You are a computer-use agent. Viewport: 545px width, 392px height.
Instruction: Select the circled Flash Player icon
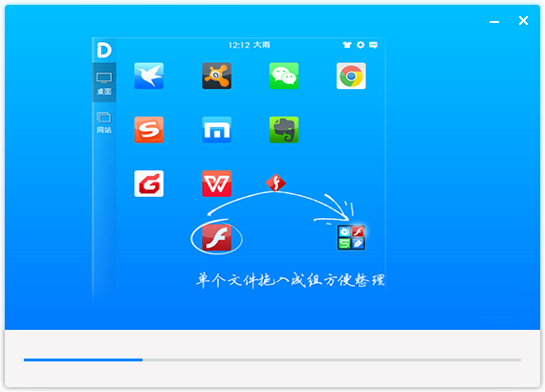[x=216, y=238]
